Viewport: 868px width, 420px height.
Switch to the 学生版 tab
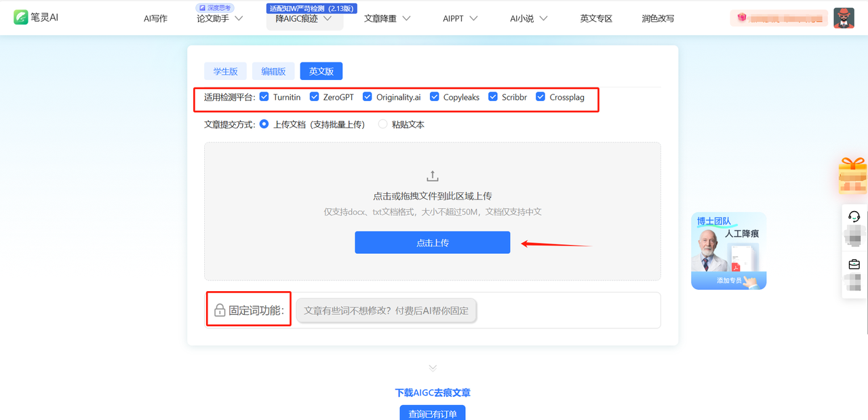click(x=226, y=71)
